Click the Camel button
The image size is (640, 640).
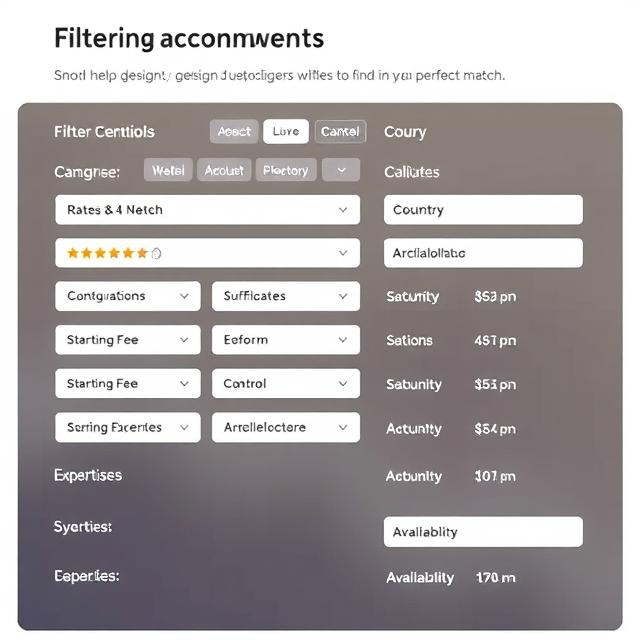340,131
